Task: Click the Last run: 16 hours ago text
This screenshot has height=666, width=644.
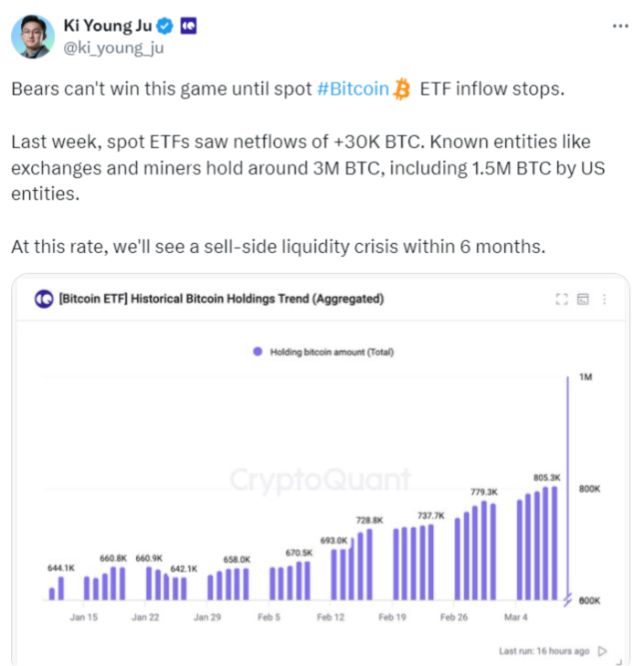Action: click(544, 651)
